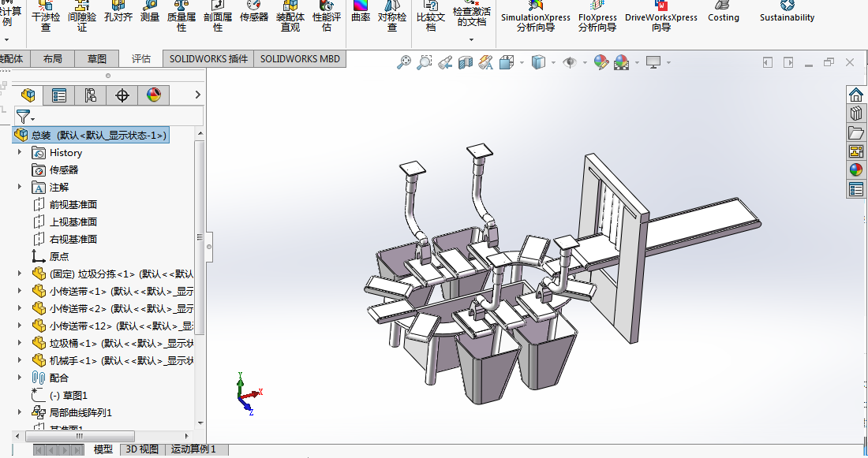
Task: Launch the 孔对齐 hole alignment tool
Action: tap(118, 12)
